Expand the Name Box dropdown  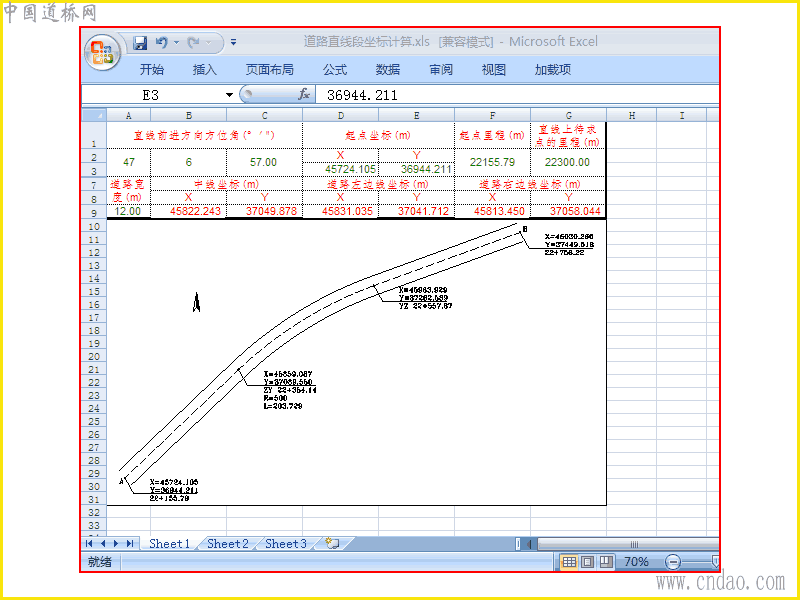pyautogui.click(x=229, y=95)
